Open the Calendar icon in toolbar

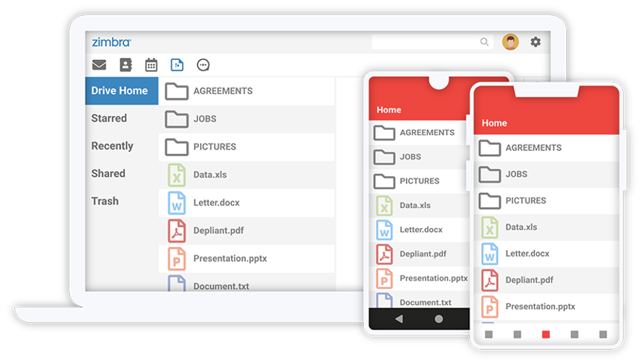pyautogui.click(x=151, y=65)
